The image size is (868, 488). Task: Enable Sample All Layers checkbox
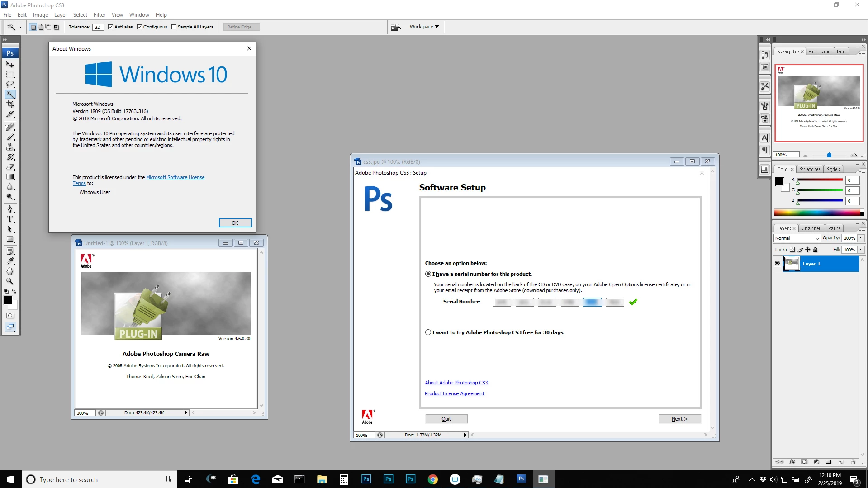tap(174, 27)
